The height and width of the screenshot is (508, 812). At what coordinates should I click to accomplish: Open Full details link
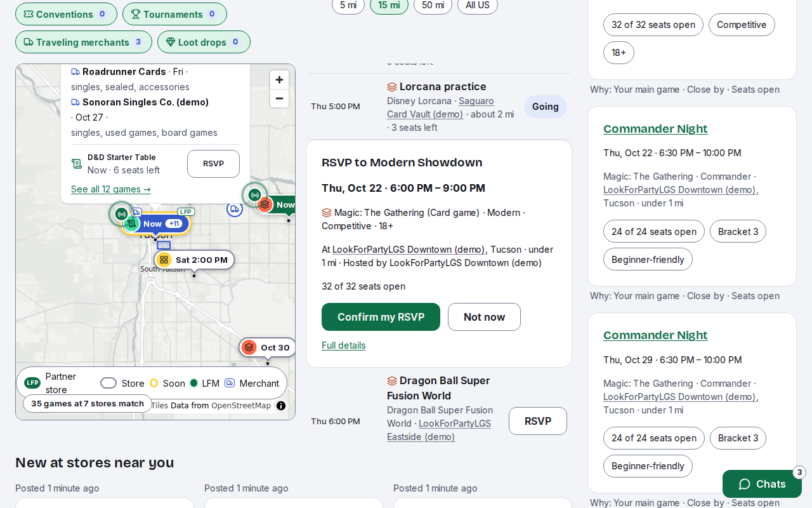coord(343,345)
